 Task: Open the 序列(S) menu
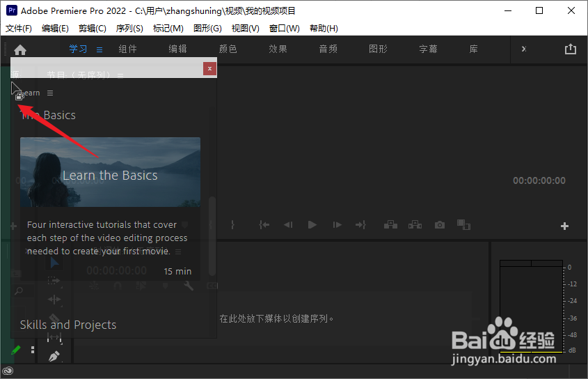click(x=129, y=29)
